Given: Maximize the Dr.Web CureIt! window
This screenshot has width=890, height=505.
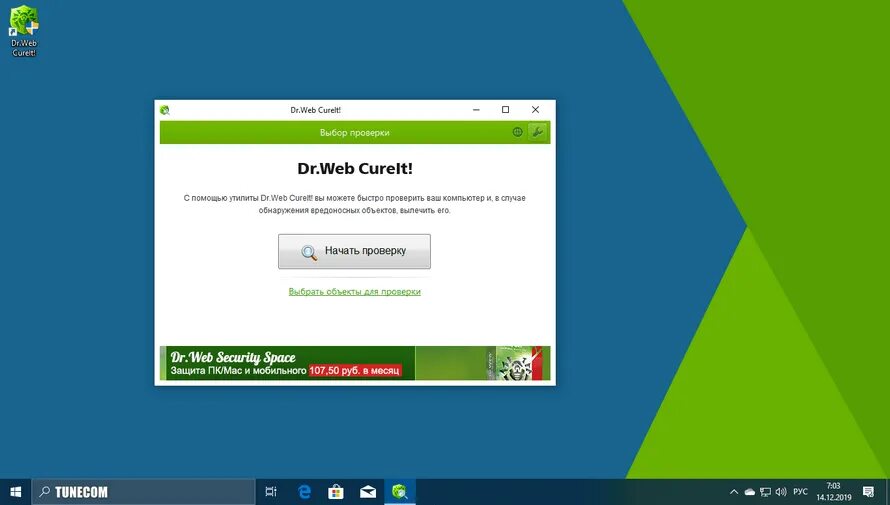Looking at the screenshot, I should pyautogui.click(x=505, y=110).
